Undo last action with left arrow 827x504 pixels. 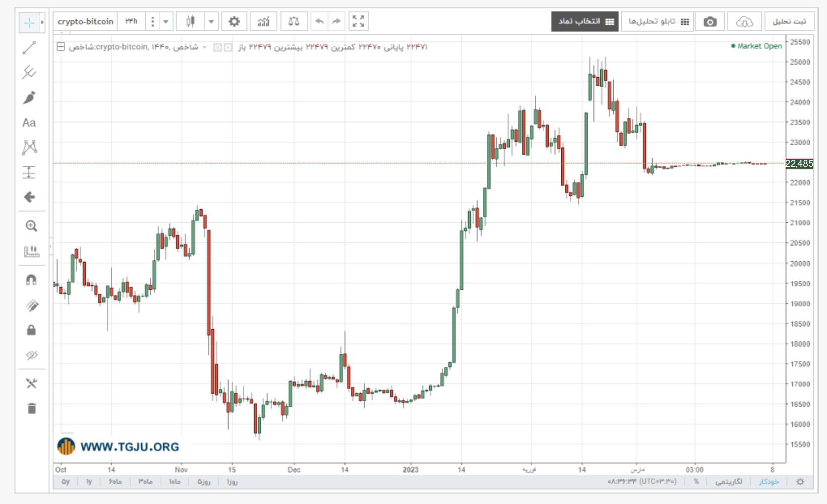coord(319,22)
